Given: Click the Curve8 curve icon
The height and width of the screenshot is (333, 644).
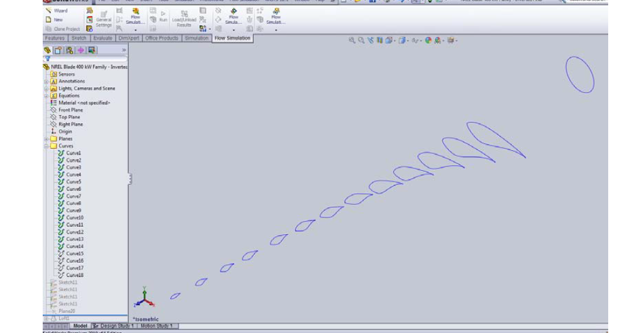Looking at the screenshot, I should tap(61, 203).
